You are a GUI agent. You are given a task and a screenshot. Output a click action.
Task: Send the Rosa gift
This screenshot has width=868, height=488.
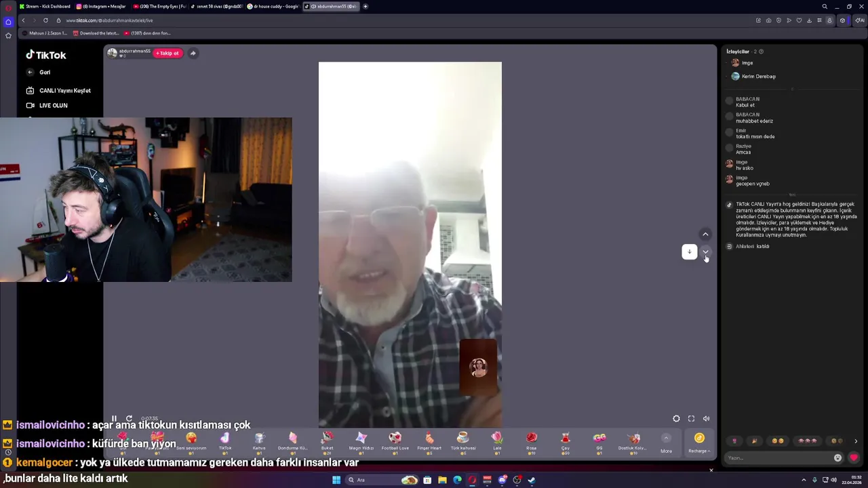(x=531, y=441)
